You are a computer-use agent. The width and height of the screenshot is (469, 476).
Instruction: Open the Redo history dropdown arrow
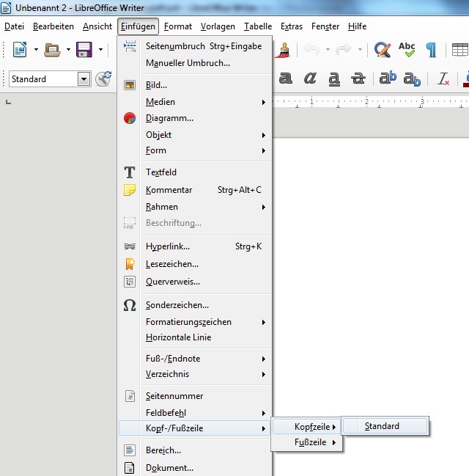coord(360,49)
